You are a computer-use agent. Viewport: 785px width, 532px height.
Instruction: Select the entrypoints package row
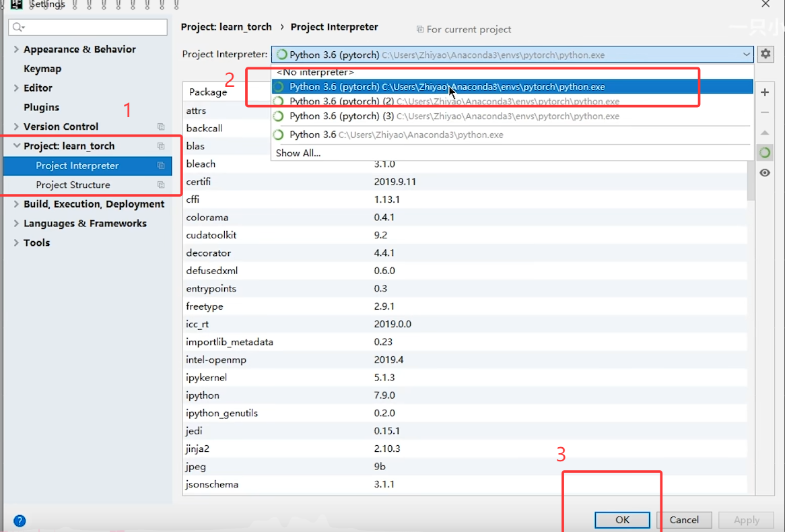click(x=465, y=288)
